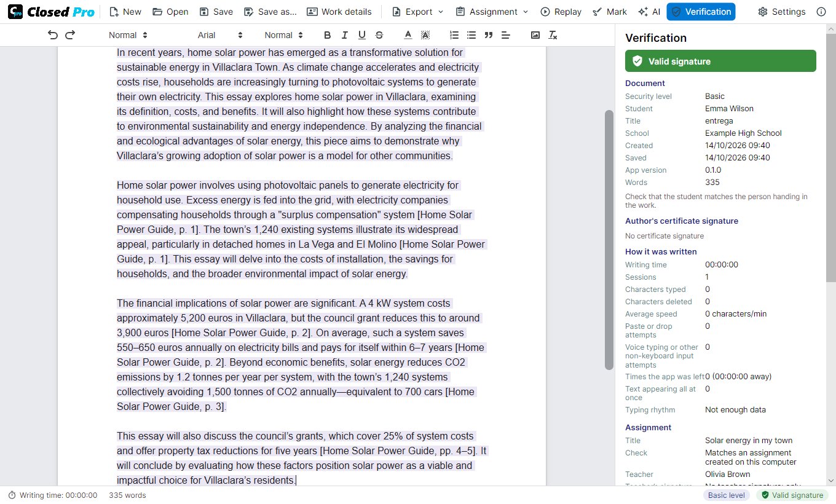The image size is (836, 504).
Task: Toggle blockquote formatting
Action: [489, 35]
